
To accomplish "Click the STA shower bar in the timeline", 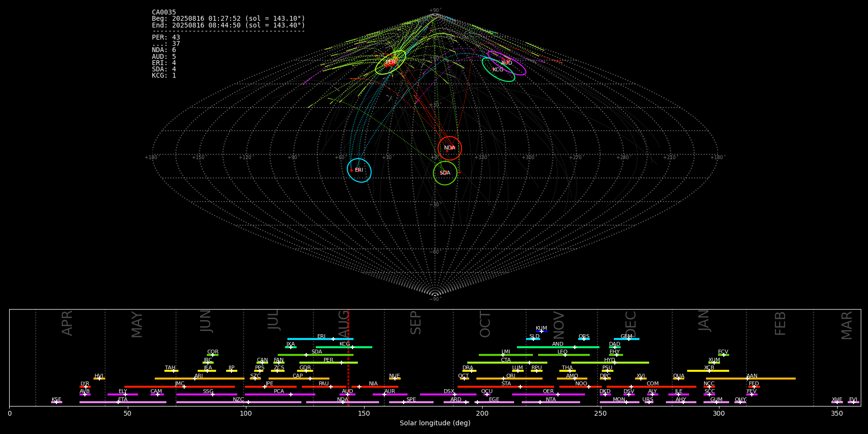I will point(506,387).
